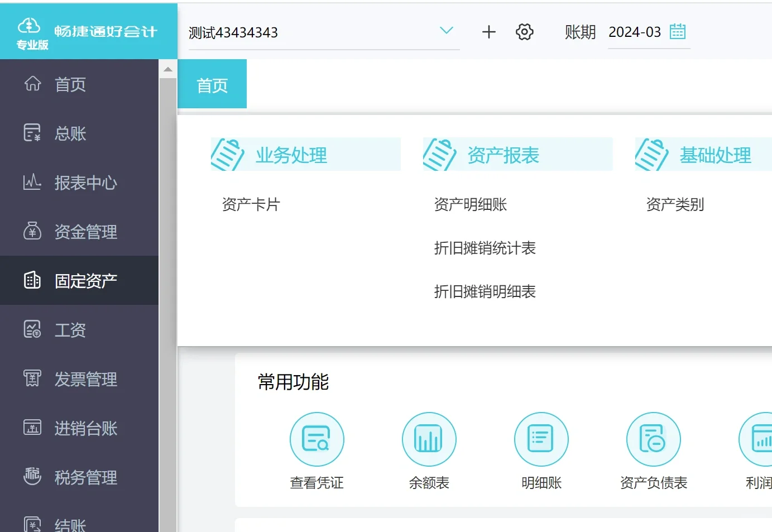The image size is (772, 532).
Task: Open 资产负债表 round document icon
Action: pyautogui.click(x=654, y=439)
